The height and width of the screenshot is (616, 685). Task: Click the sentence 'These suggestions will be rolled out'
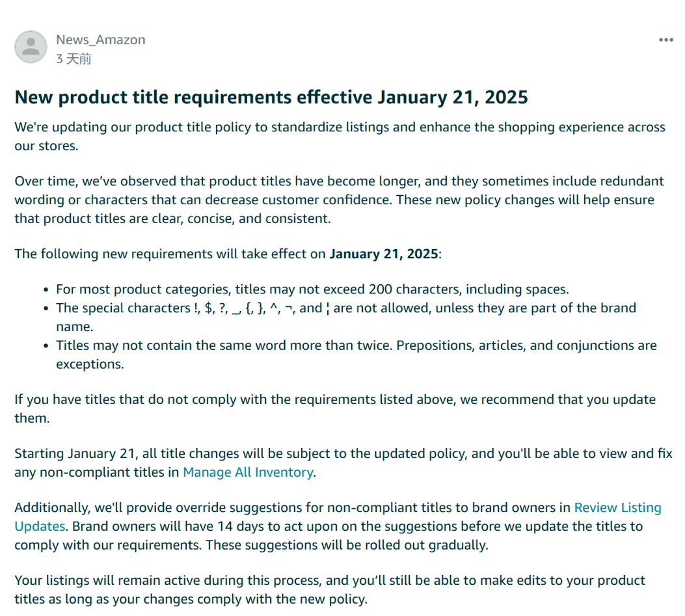[347, 545]
